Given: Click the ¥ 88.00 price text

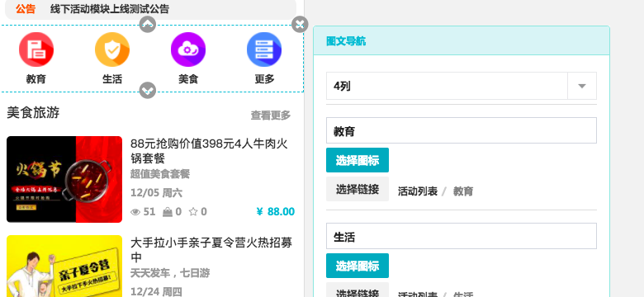Looking at the screenshot, I should tap(275, 212).
